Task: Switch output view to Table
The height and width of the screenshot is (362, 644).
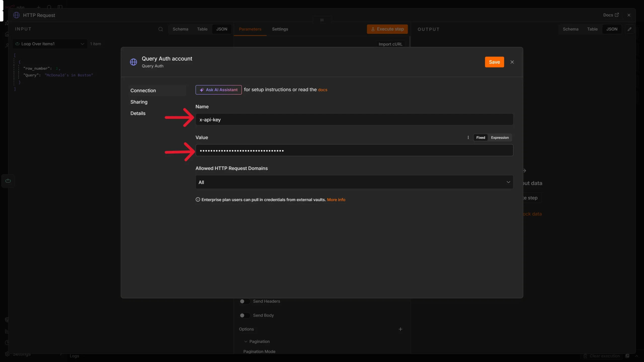Action: pyautogui.click(x=592, y=29)
